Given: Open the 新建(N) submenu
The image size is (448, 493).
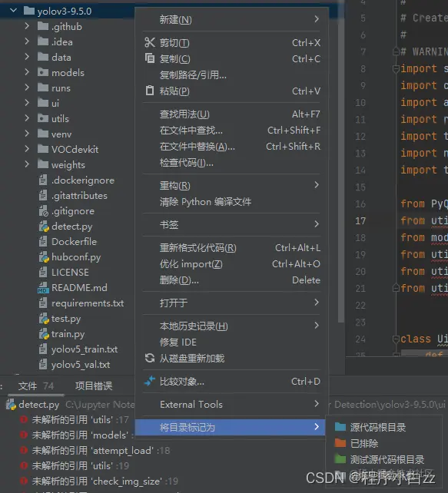Looking at the screenshot, I should [x=231, y=19].
